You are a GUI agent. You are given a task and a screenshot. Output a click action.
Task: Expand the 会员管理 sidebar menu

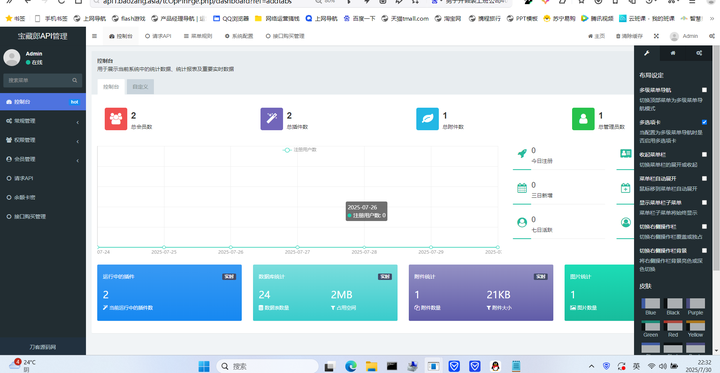point(43,159)
